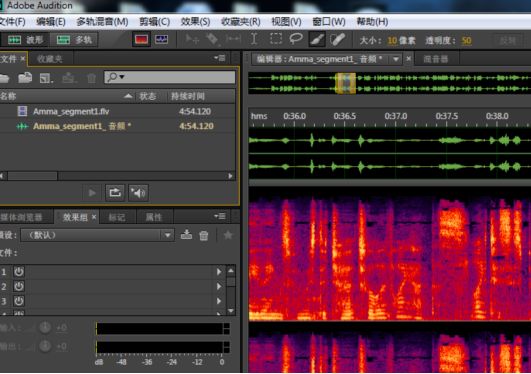Click the file search field
531x374 pixels.
(x=170, y=77)
